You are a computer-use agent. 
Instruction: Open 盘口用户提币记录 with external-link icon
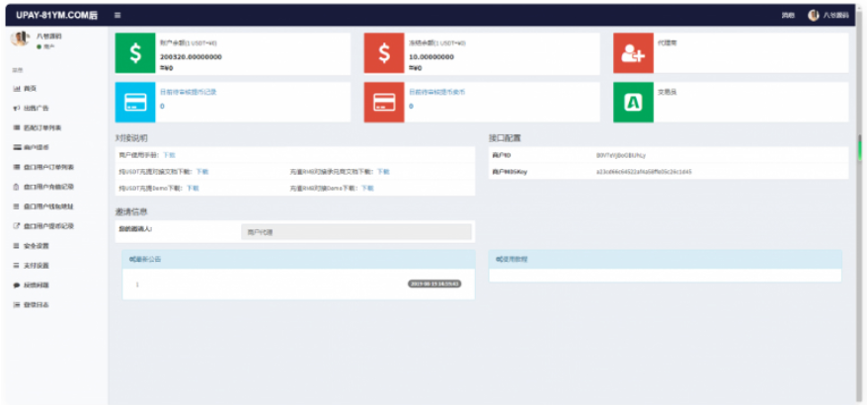(43, 226)
